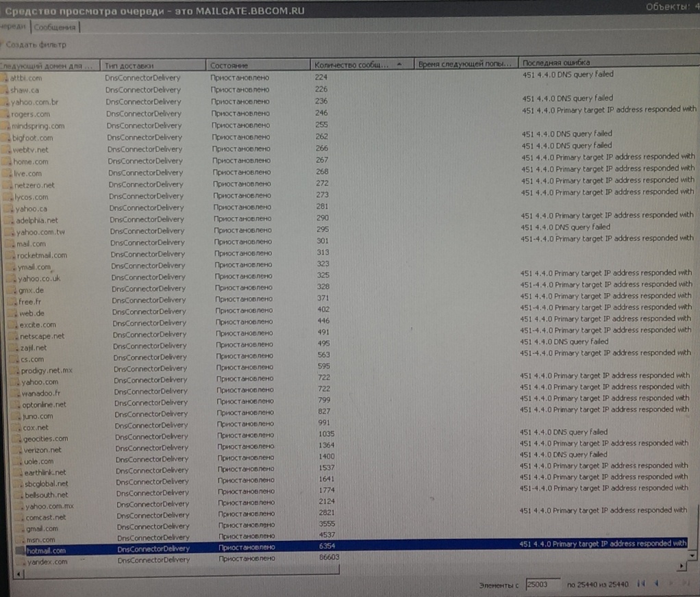This screenshot has width=700, height=597.
Task: Click the vertical scrollbar down arrow
Action: coord(692,556)
